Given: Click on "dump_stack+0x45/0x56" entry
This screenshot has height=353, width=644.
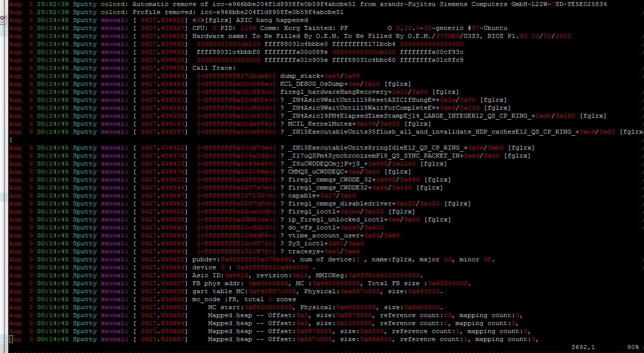Looking at the screenshot, I should coord(320,76).
